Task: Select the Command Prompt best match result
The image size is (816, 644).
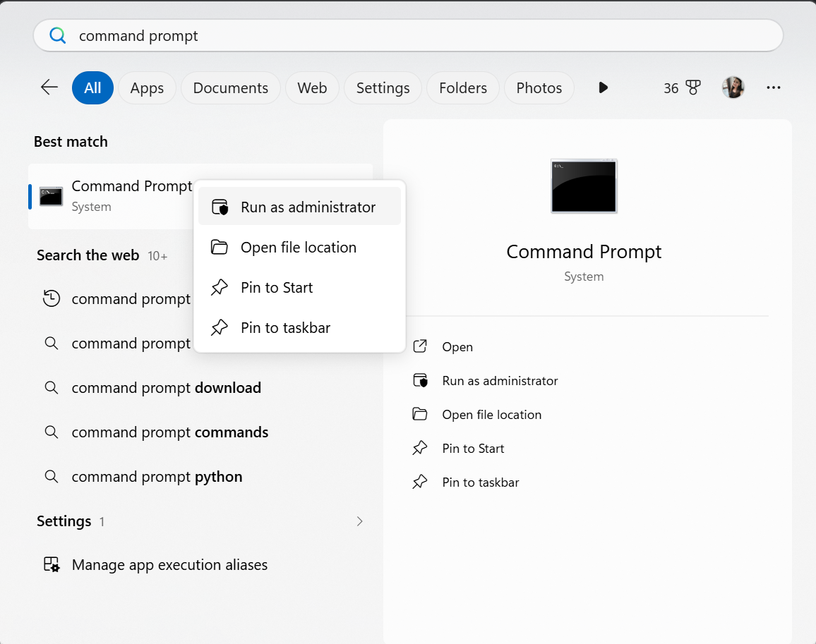Action: click(x=112, y=196)
